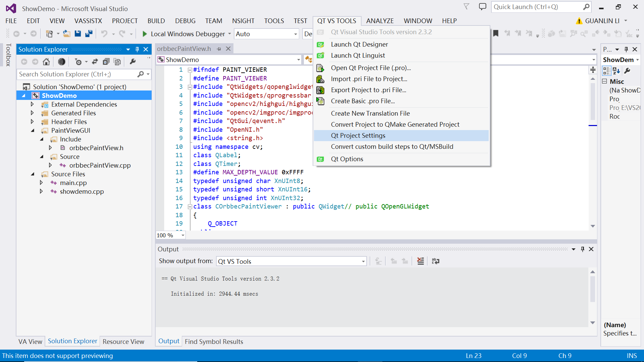Click the Home icon in Solution Explorer
Viewport: 644px width, 362px height.
(x=46, y=62)
